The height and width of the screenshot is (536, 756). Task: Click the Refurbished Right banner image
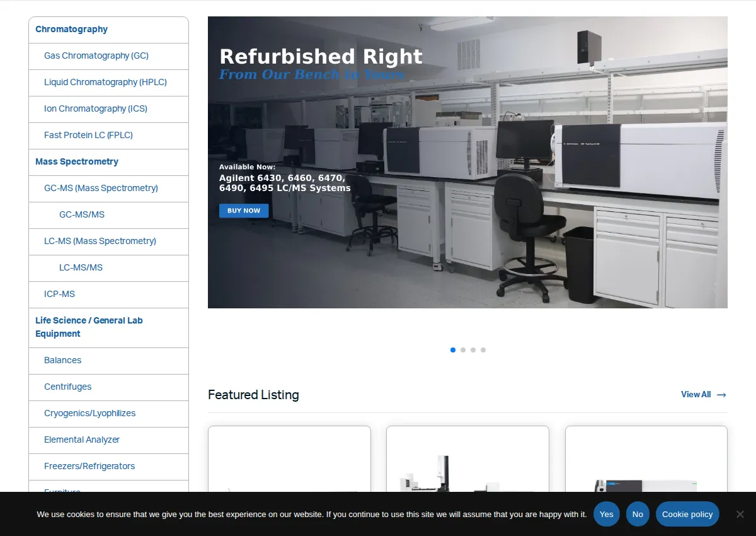click(x=467, y=162)
